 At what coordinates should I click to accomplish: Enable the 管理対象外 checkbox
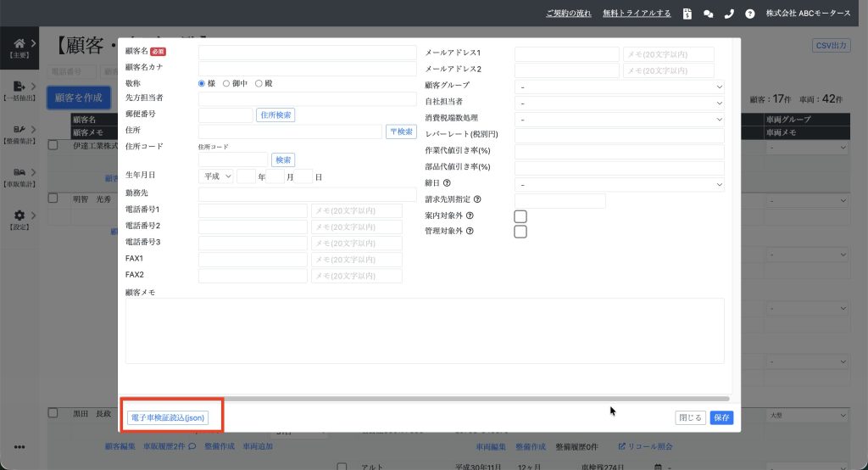[x=520, y=232]
